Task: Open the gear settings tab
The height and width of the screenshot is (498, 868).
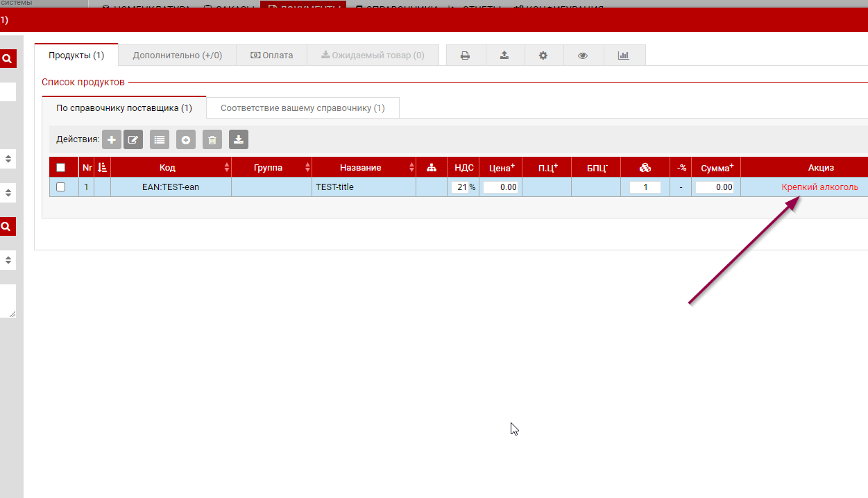Action: point(543,55)
